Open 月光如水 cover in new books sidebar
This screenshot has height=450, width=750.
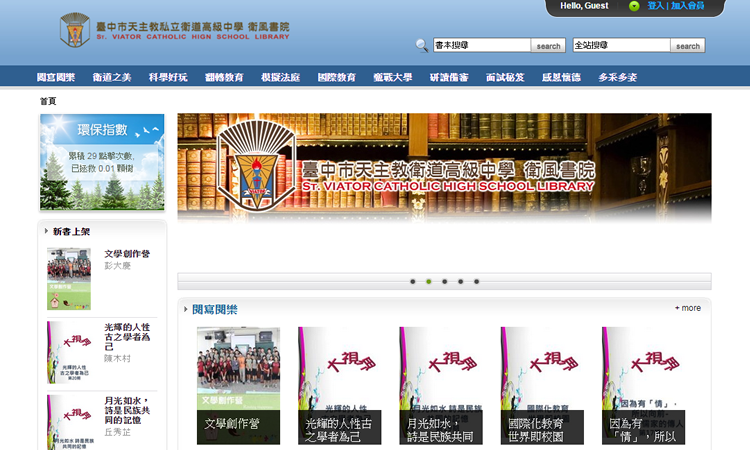tap(69, 422)
